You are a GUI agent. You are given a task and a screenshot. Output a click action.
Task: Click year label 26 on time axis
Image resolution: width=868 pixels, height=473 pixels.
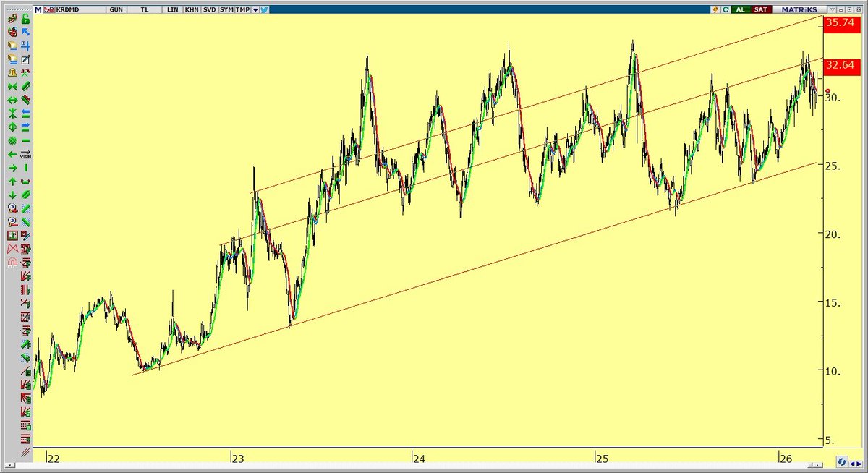[785, 458]
